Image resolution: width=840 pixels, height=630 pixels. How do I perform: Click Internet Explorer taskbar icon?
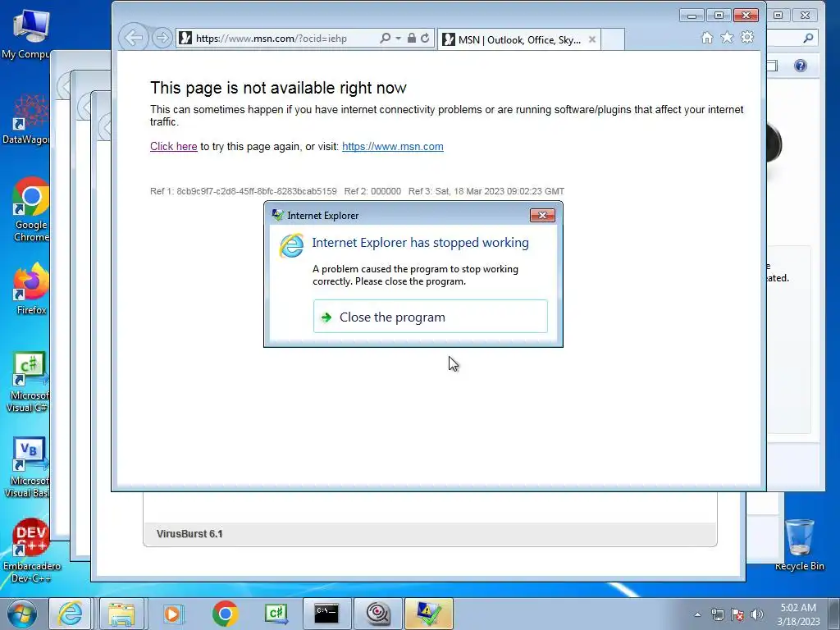coord(71,614)
